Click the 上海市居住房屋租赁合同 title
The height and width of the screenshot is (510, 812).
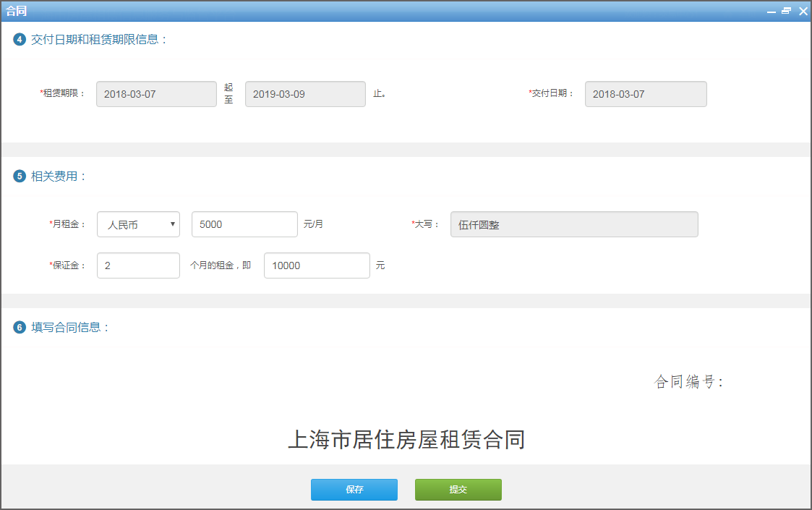(x=406, y=440)
